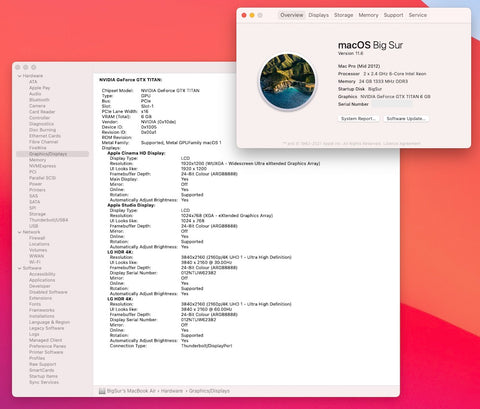Minimize the About This Mac window
480x409 pixels.
(252, 15)
